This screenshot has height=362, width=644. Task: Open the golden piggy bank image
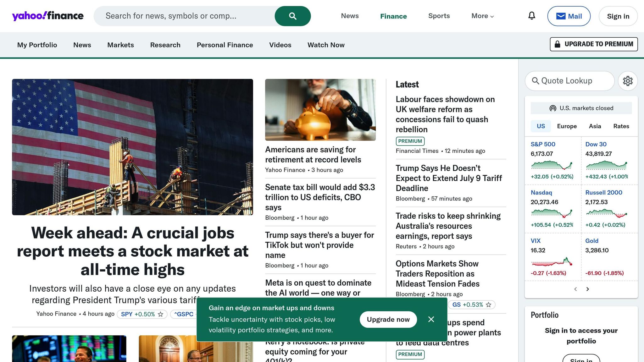(x=320, y=110)
